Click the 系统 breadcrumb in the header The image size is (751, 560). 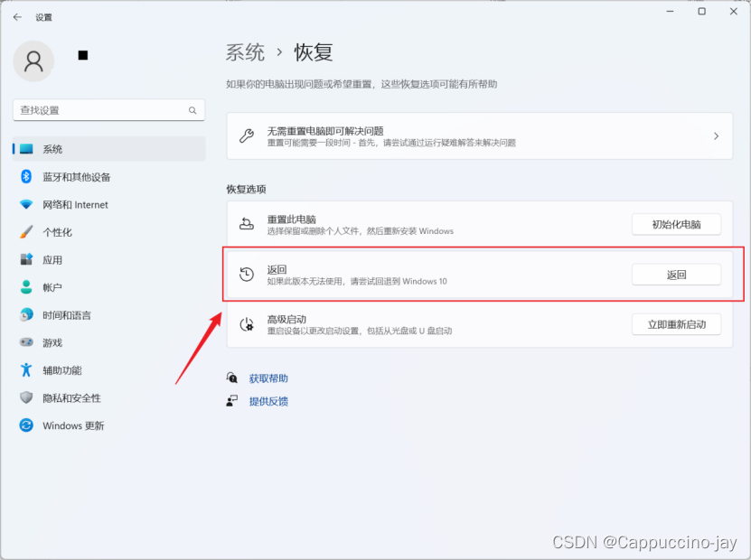pyautogui.click(x=245, y=52)
